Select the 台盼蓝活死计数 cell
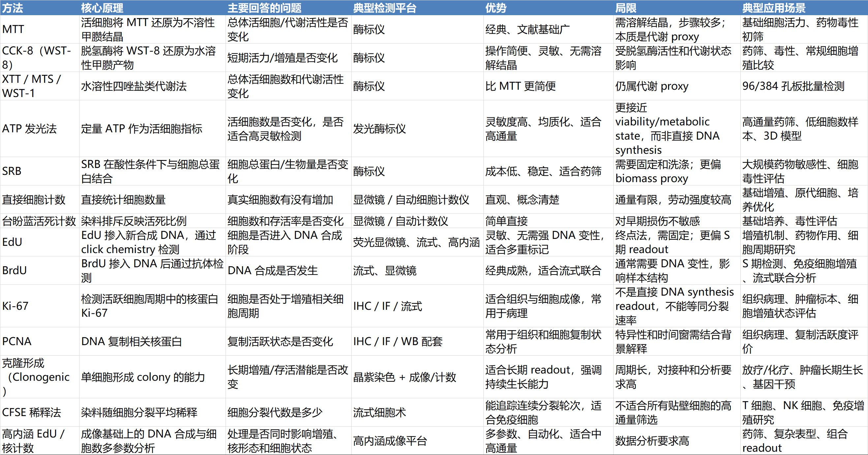 coord(39,221)
